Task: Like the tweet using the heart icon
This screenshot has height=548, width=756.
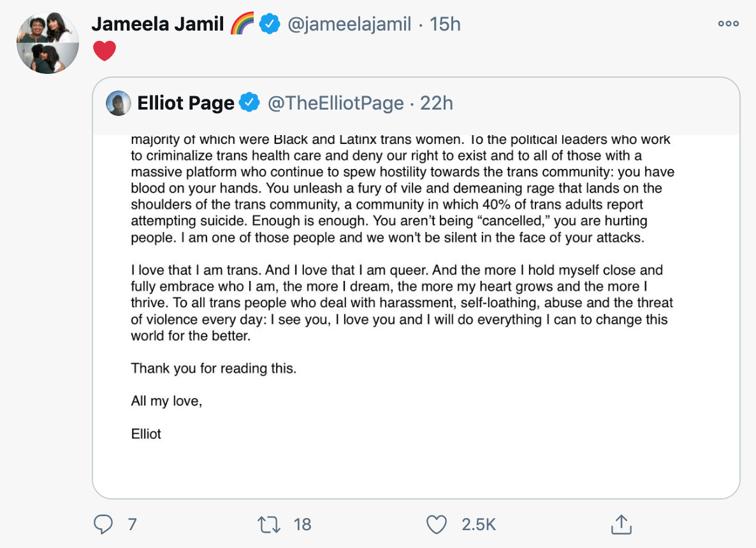Action: click(x=437, y=524)
